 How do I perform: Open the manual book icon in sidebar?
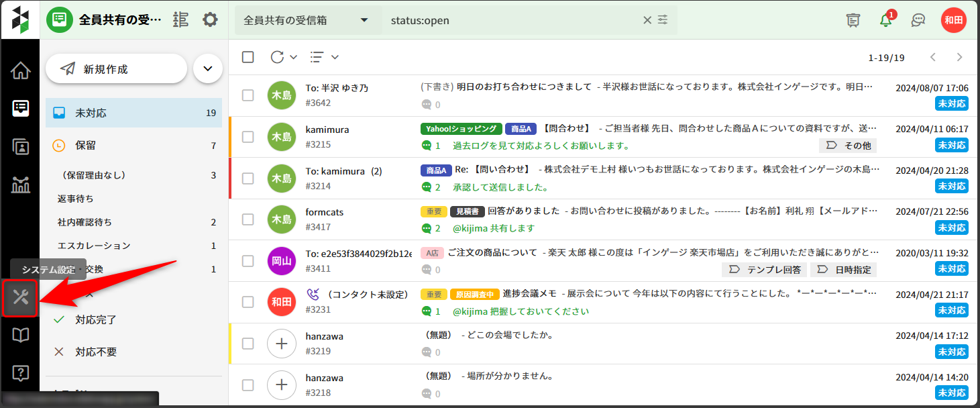pyautogui.click(x=21, y=336)
